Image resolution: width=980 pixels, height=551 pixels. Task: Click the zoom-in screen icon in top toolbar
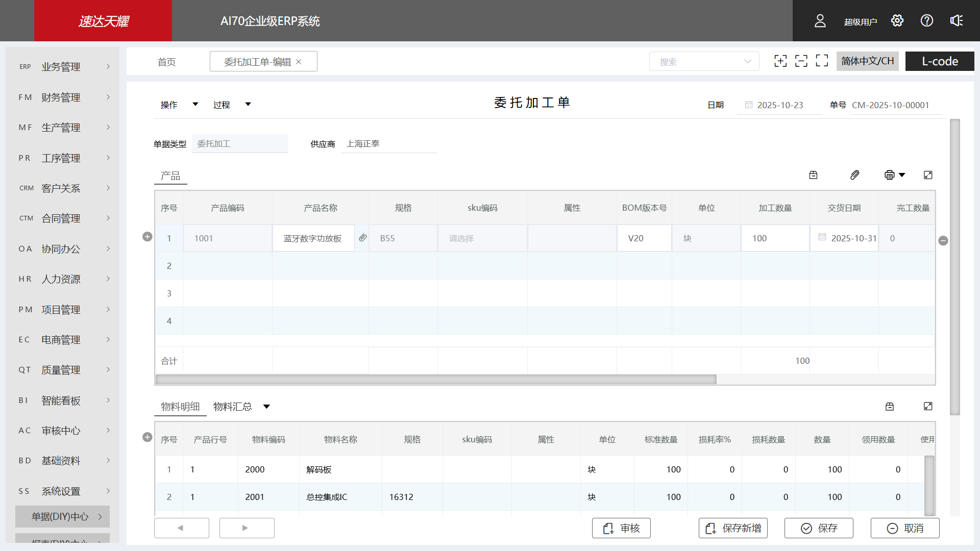[780, 61]
